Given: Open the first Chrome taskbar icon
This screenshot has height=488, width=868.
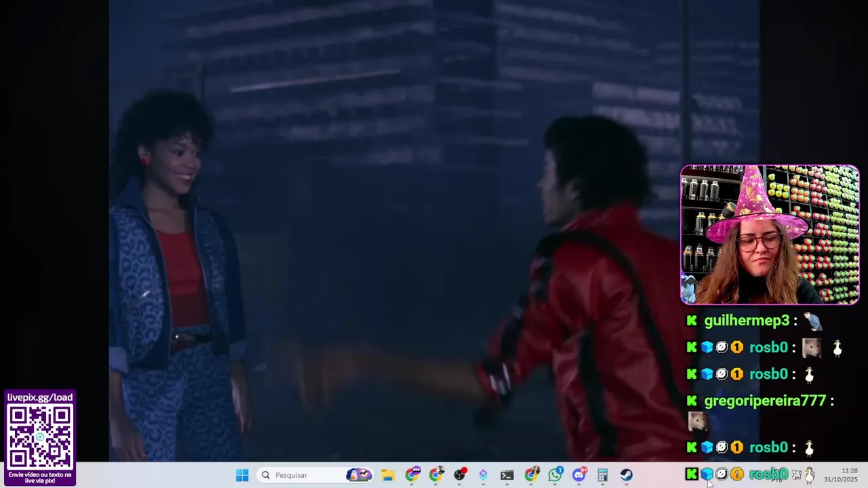Looking at the screenshot, I should pyautogui.click(x=412, y=475).
